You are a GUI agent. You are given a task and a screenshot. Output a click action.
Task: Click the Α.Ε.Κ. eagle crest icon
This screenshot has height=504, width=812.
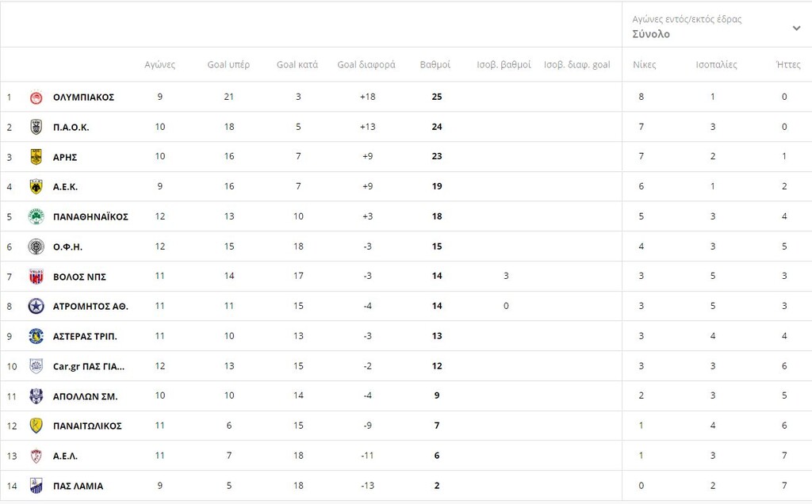[36, 187]
